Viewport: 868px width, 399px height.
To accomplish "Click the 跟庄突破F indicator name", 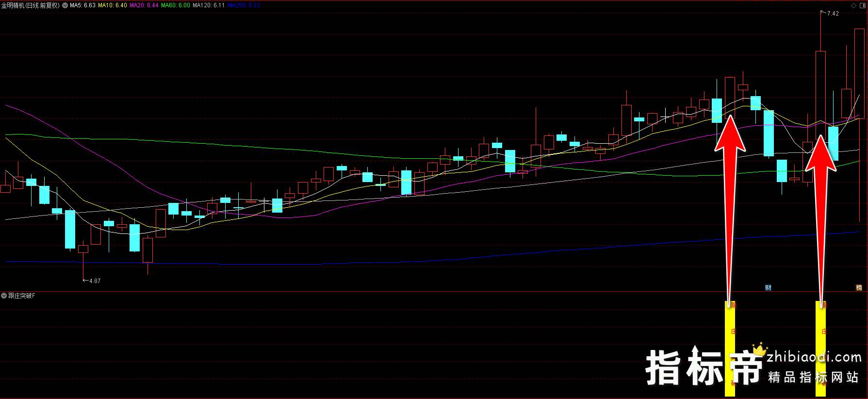I will [22, 296].
